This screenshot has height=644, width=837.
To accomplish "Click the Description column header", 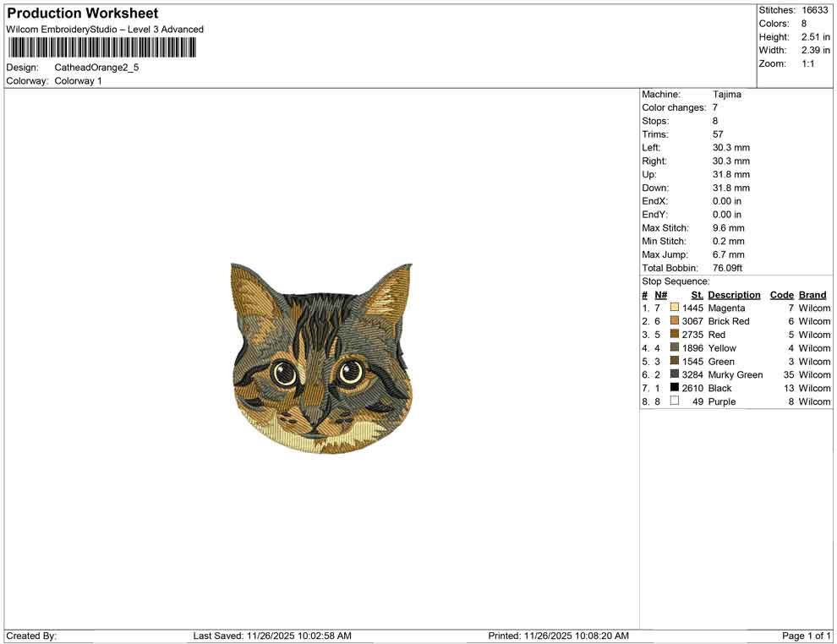I will [x=734, y=294].
